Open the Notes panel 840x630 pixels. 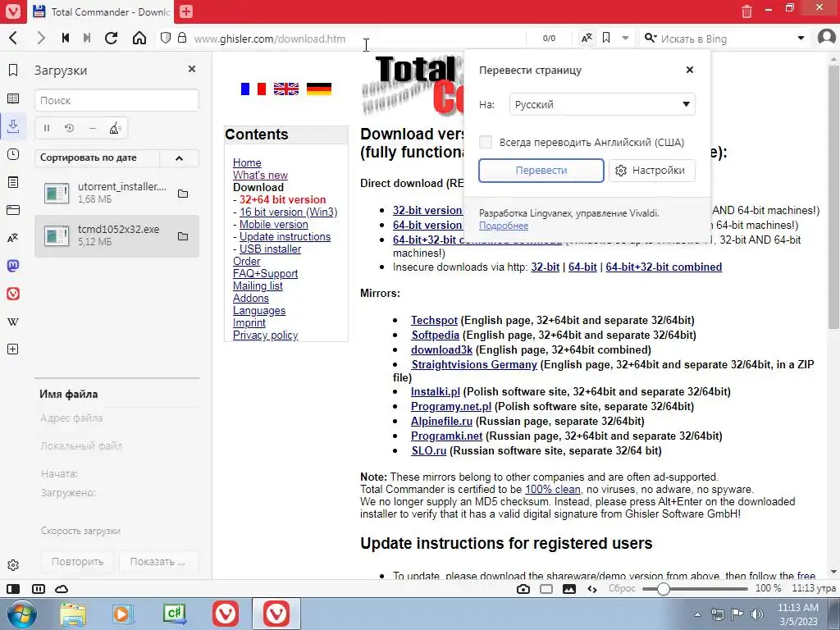click(13, 183)
